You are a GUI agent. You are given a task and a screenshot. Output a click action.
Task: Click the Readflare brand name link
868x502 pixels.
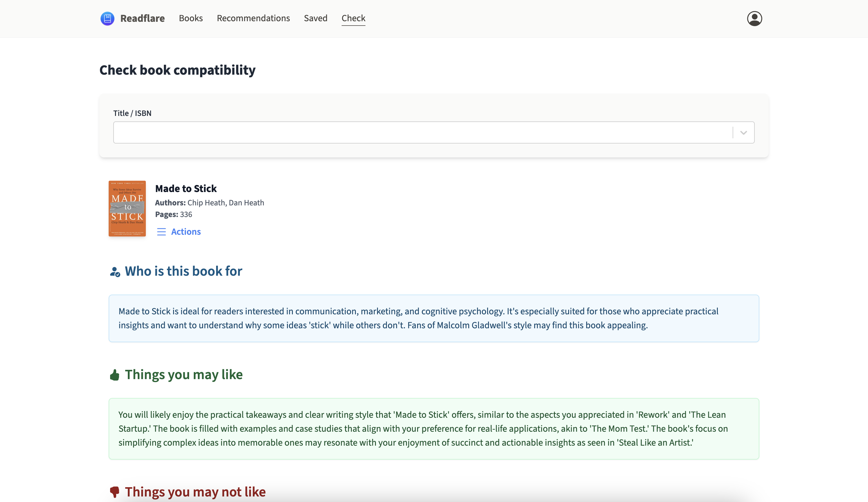coord(142,18)
